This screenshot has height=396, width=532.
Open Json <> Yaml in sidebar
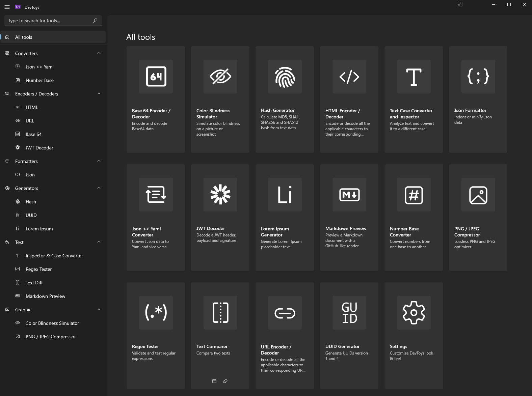53,67
